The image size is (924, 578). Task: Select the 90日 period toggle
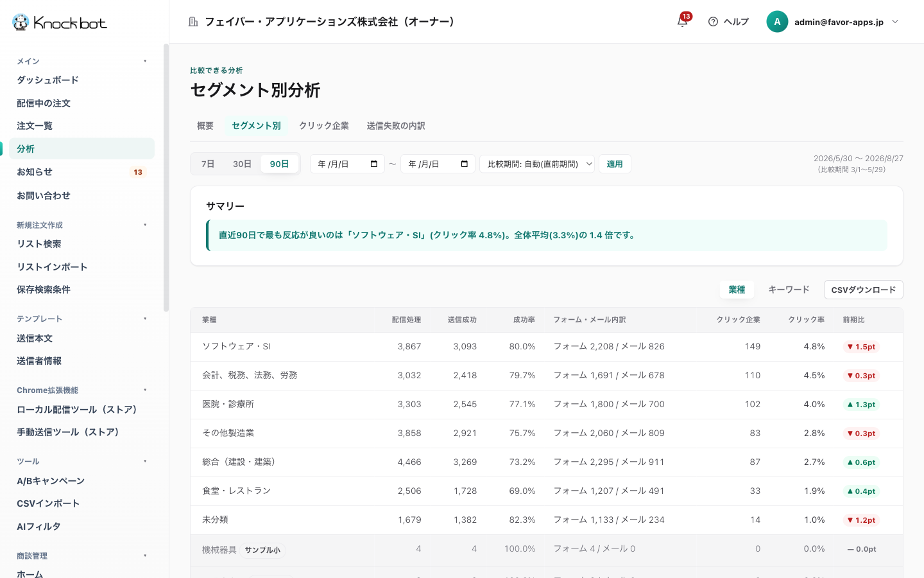[x=279, y=164]
